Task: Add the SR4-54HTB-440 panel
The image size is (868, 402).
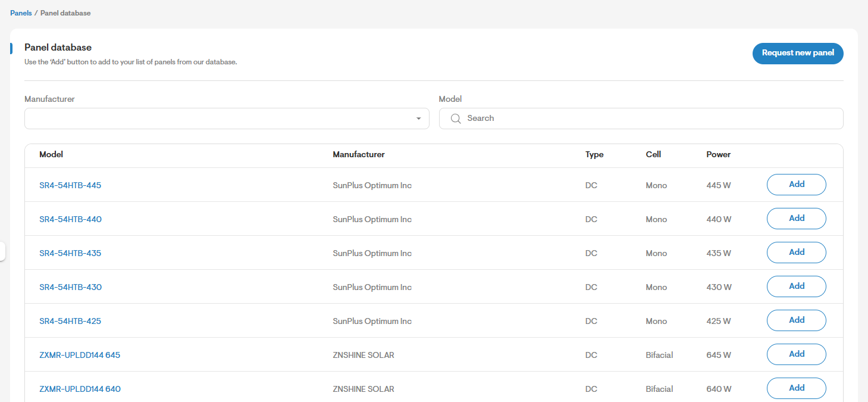Action: [797, 219]
